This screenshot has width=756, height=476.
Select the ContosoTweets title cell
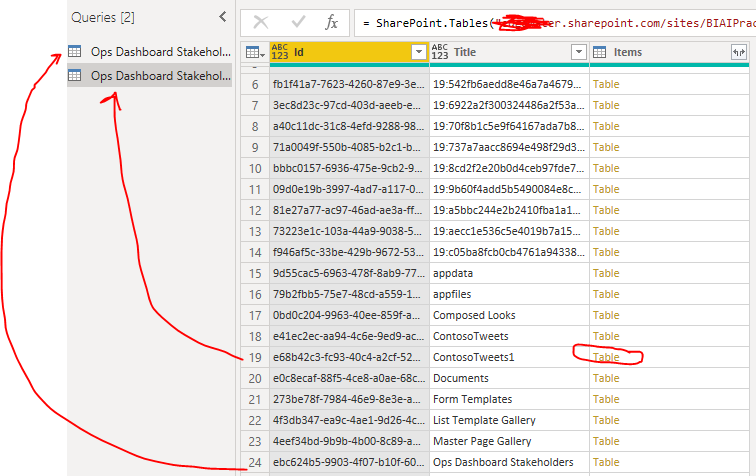509,336
